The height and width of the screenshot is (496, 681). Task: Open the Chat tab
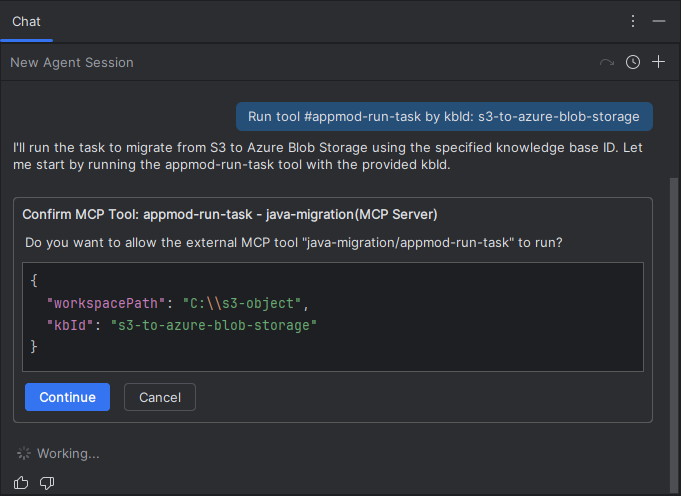coord(26,21)
